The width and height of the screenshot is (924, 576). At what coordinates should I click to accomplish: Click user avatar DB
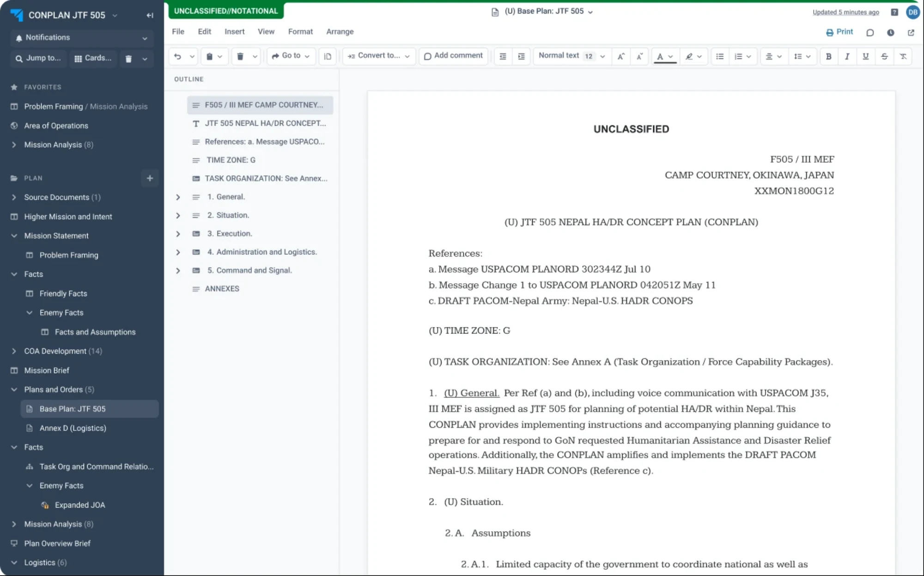912,12
